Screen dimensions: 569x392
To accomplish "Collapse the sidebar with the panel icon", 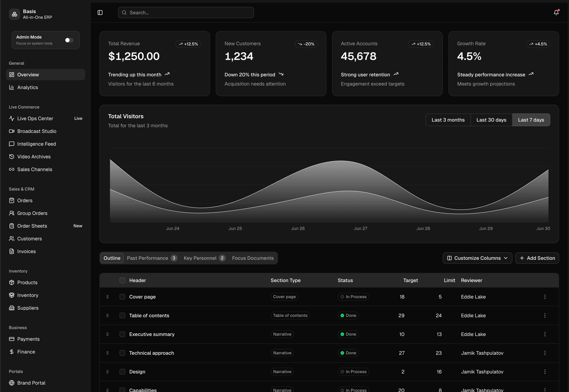I will 100,13.
